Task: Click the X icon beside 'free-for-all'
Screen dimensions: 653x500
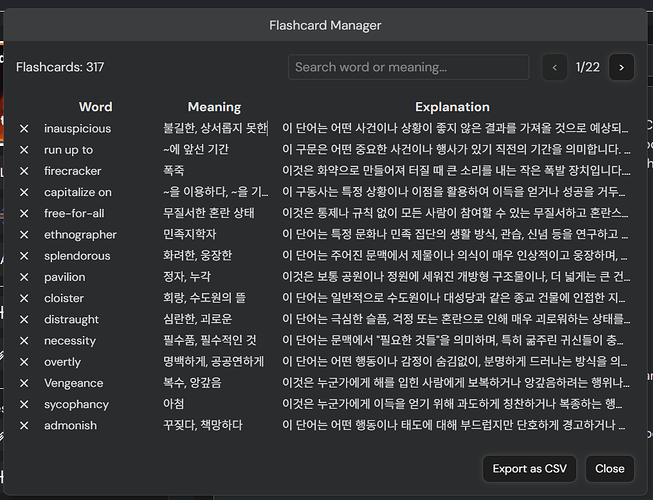Action: 24,214
